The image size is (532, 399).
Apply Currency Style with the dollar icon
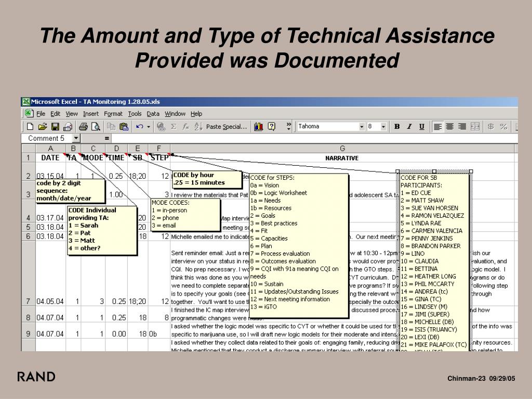pos(490,127)
